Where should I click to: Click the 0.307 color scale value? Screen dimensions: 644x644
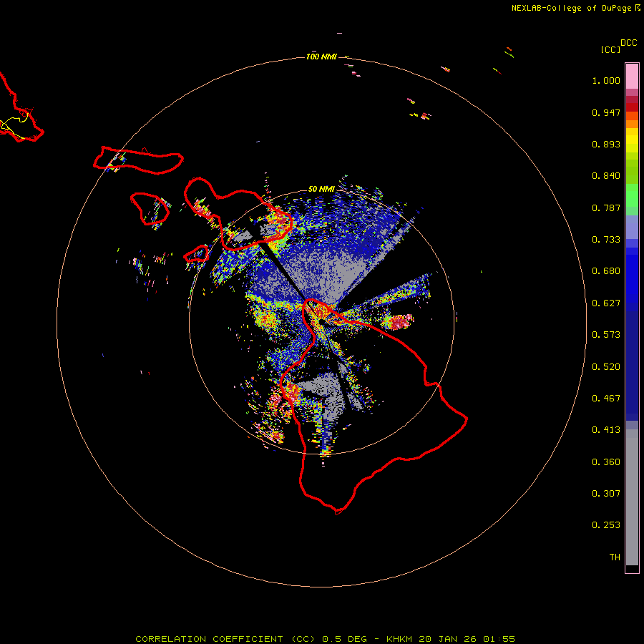point(606,494)
